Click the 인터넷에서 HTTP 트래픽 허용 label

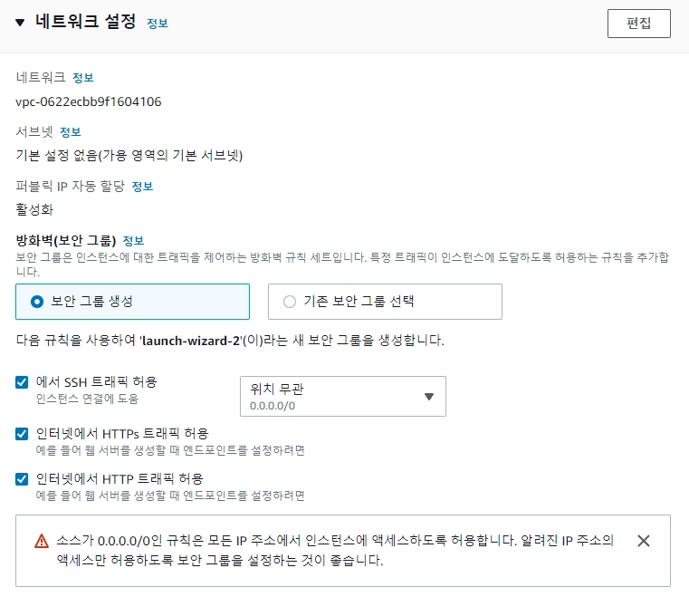pyautogui.click(x=119, y=478)
